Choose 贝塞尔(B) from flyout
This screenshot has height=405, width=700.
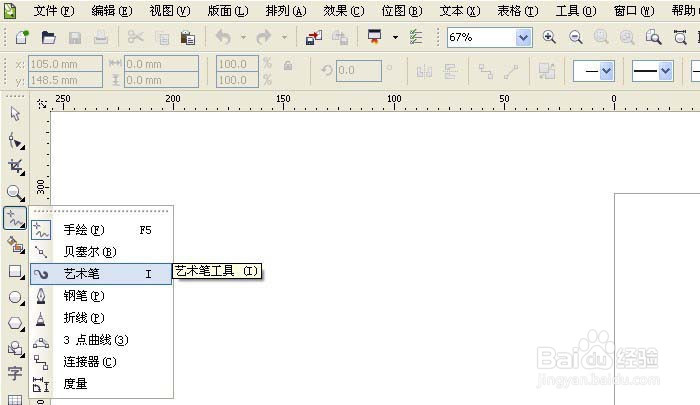101,252
